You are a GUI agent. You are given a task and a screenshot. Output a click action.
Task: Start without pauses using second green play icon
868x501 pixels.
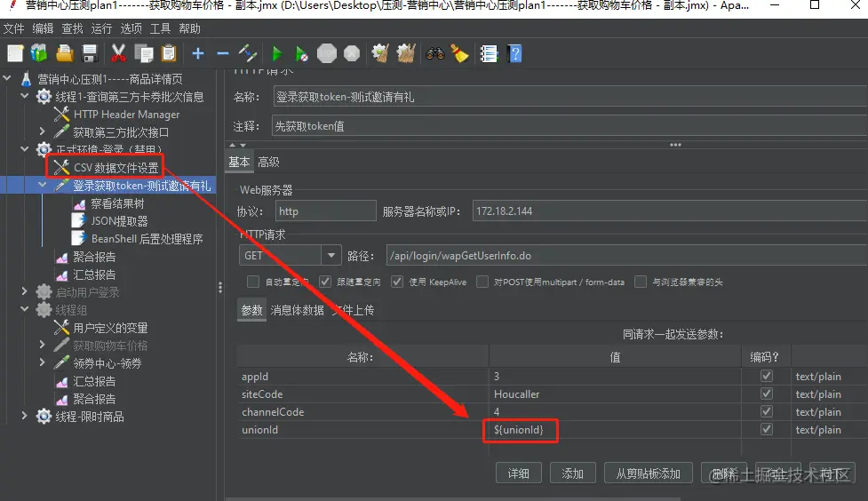[302, 53]
